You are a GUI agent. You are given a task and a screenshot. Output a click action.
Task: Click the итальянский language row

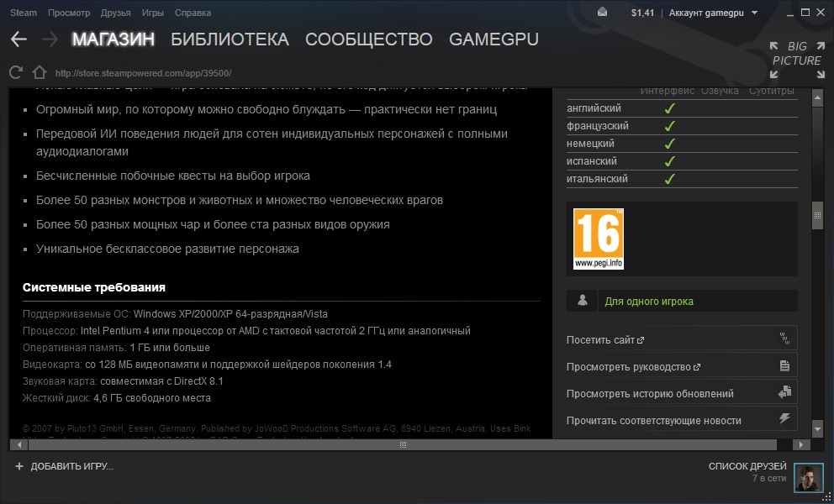(x=682, y=179)
